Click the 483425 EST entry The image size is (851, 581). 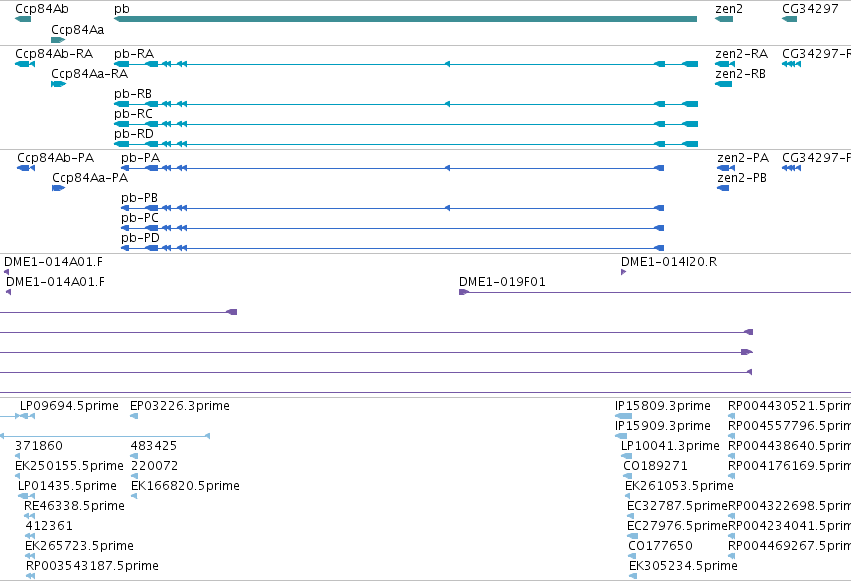(x=154, y=446)
